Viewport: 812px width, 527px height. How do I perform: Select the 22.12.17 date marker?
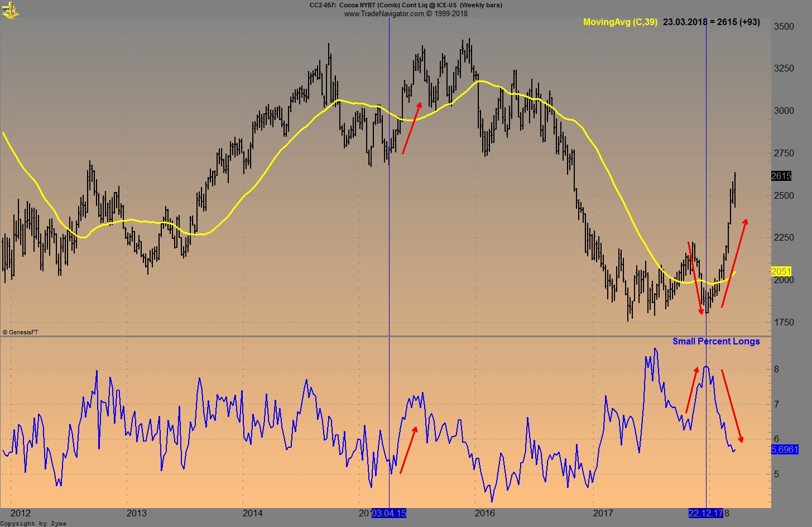tap(706, 513)
